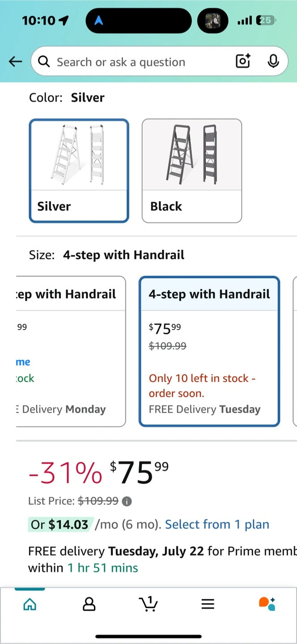
Task: Launch the Rufus AI assistant icon
Action: (x=267, y=604)
